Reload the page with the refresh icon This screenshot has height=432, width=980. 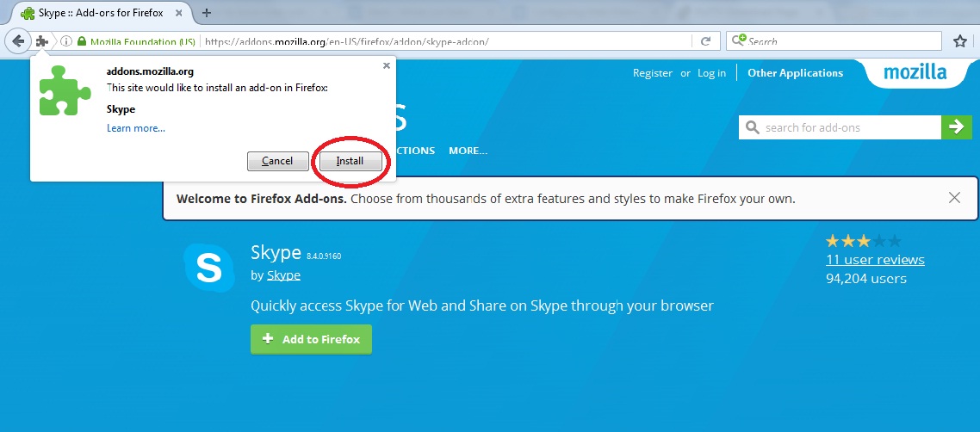705,41
